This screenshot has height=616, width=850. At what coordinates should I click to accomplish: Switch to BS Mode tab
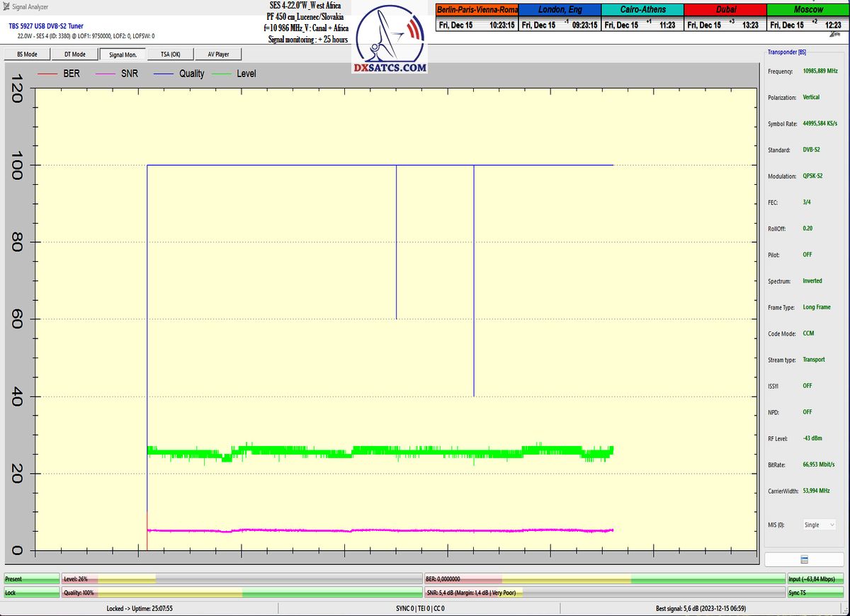[27, 55]
